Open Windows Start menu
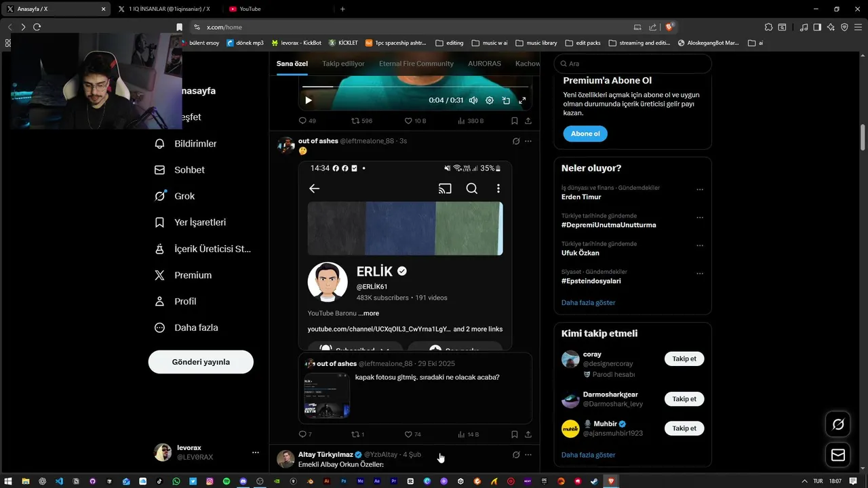868x488 pixels. [9, 481]
